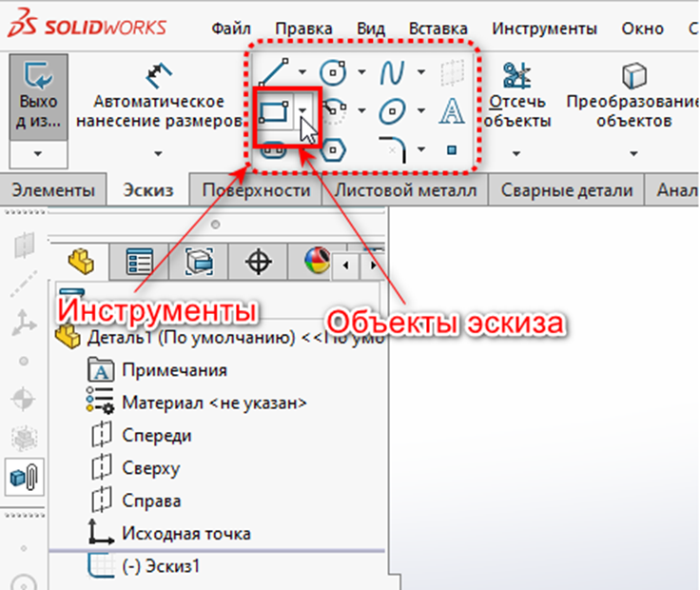Click the Trim Entities button
The image size is (700, 590).
click(x=516, y=95)
